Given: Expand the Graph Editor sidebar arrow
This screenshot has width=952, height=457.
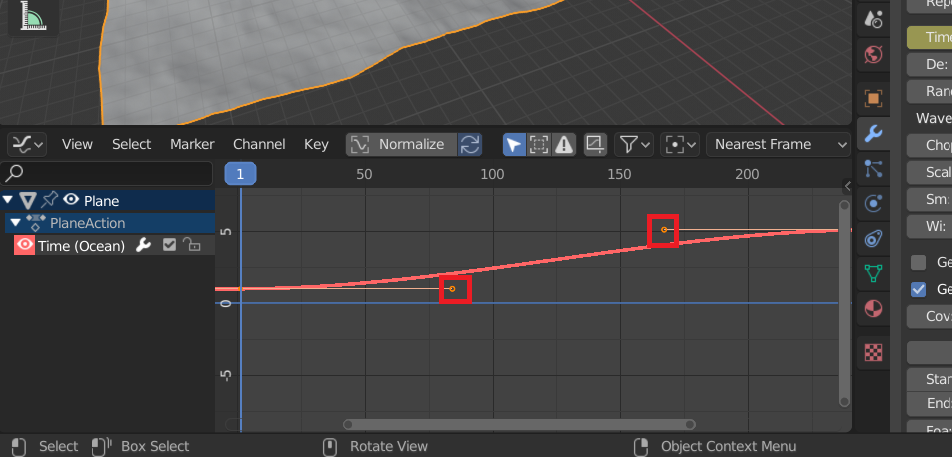Looking at the screenshot, I should [x=848, y=186].
